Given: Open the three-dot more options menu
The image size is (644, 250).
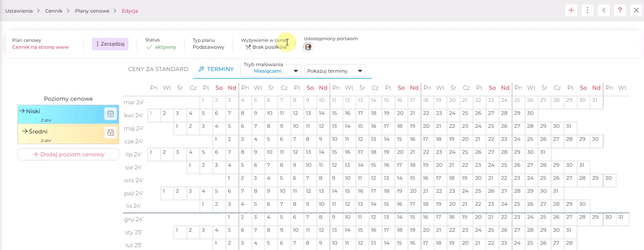Looking at the screenshot, I should pos(587,10).
